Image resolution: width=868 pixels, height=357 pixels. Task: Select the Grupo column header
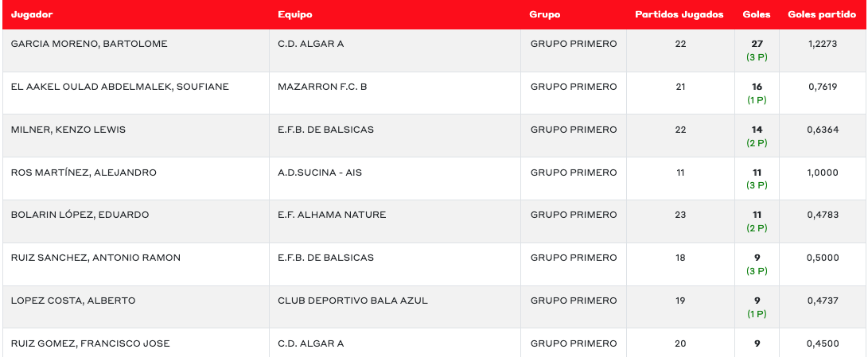coord(545,14)
